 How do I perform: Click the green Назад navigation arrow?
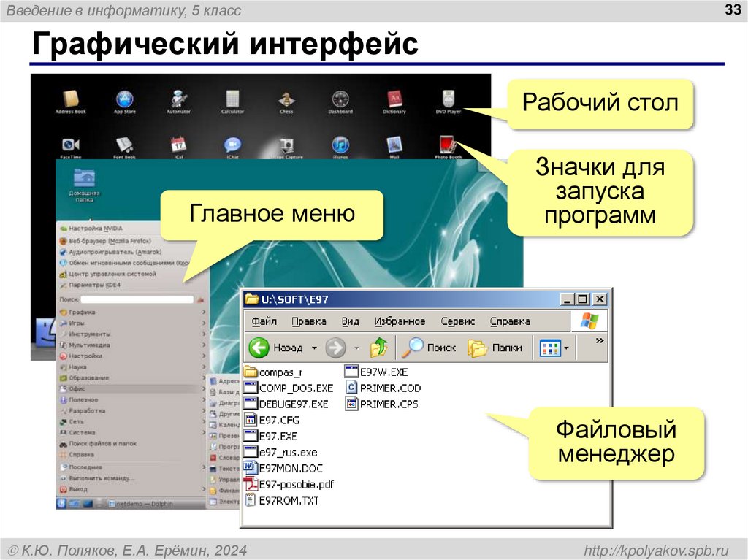pyautogui.click(x=256, y=348)
